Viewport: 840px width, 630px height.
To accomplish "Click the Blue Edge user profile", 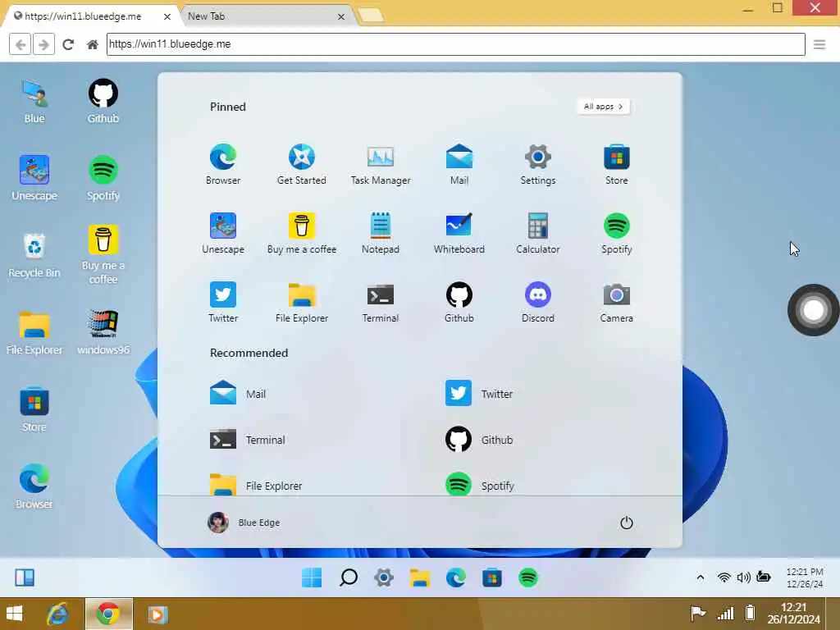I will coord(244,522).
